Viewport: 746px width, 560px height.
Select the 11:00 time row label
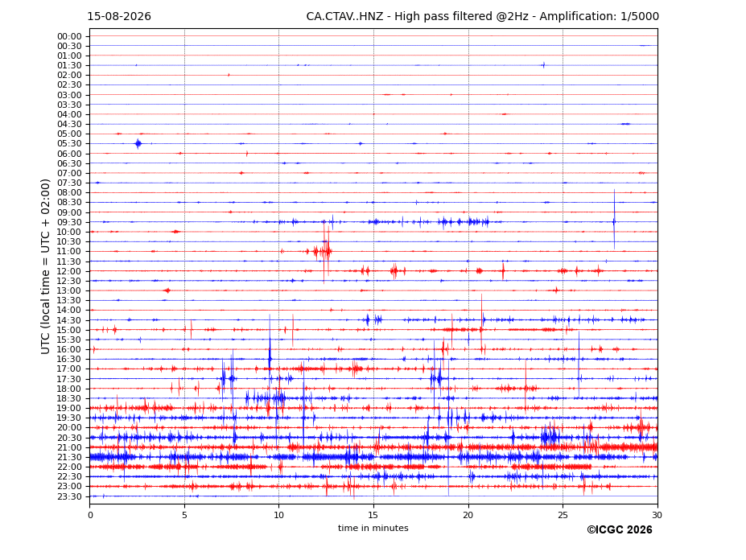pyautogui.click(x=69, y=252)
